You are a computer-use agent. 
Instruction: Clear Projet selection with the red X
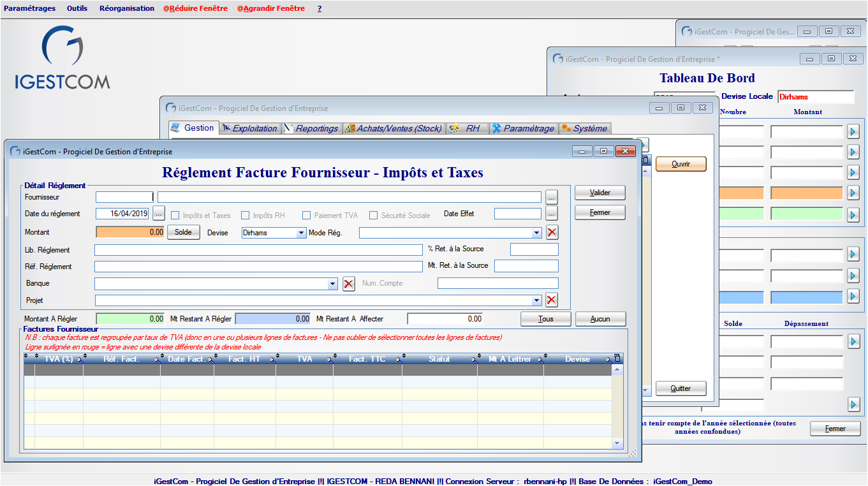[552, 300]
